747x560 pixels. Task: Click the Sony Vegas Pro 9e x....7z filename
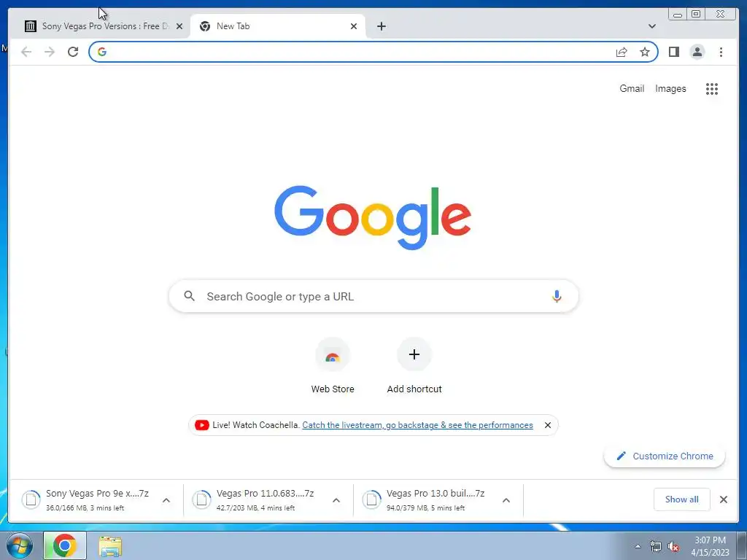coord(97,494)
